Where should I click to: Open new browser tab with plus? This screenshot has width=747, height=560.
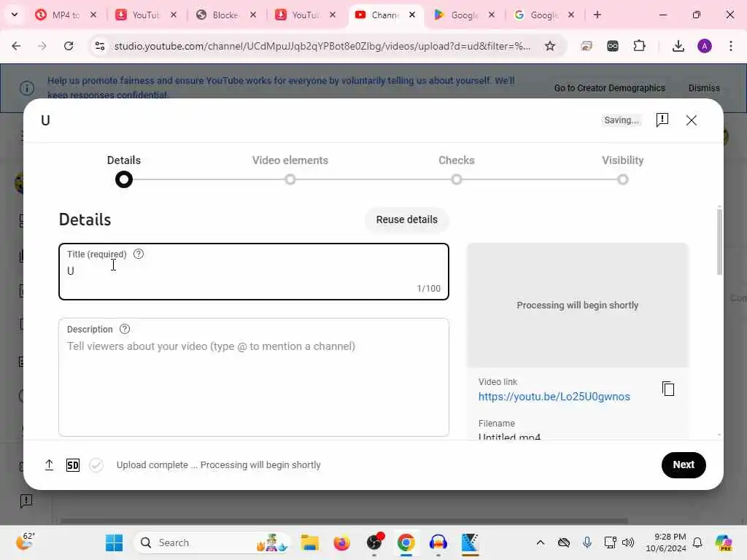tap(597, 15)
